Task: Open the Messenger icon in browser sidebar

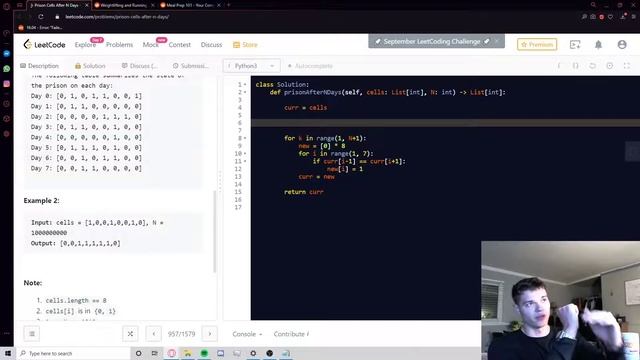Action: 7,53
